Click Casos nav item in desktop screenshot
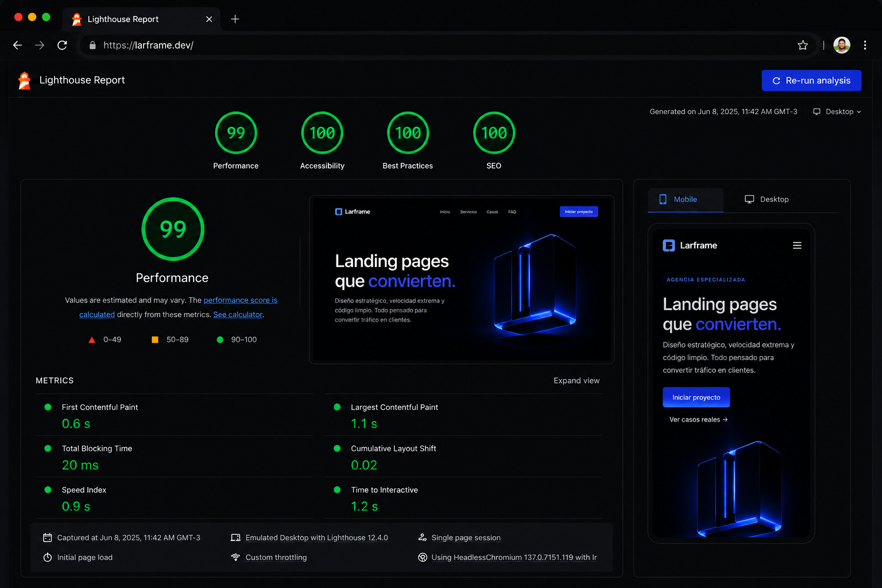The width and height of the screenshot is (882, 588). (x=493, y=212)
